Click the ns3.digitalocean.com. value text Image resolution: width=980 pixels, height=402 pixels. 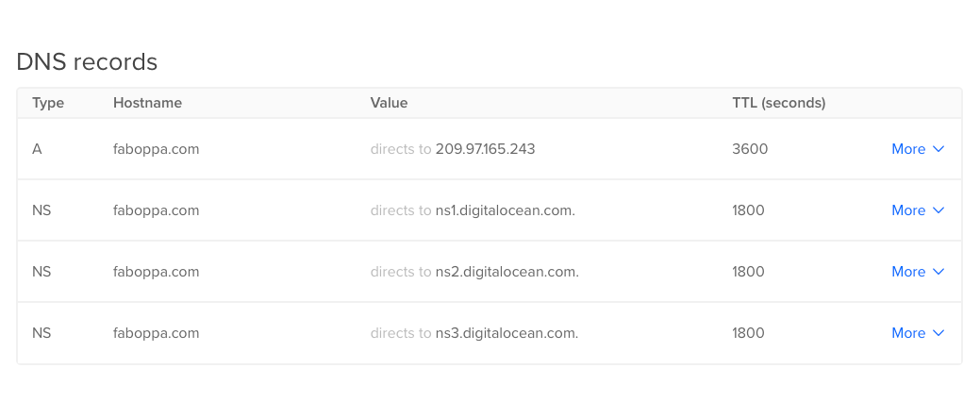tap(507, 332)
